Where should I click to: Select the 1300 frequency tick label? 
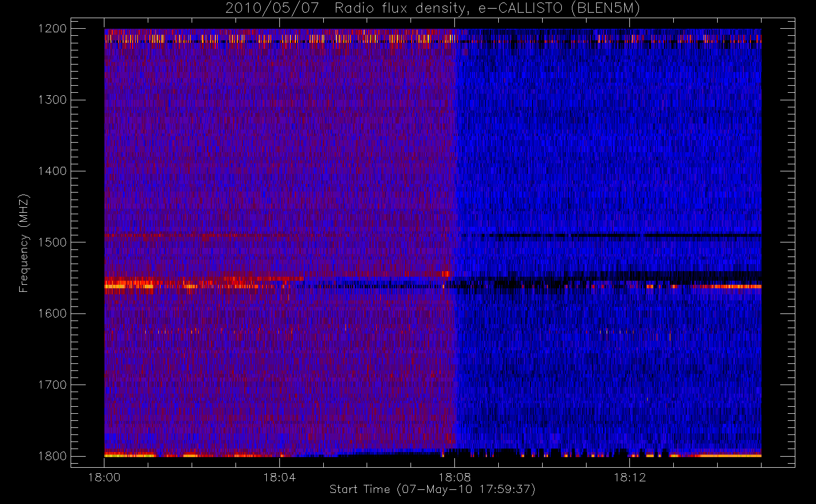pyautogui.click(x=53, y=100)
